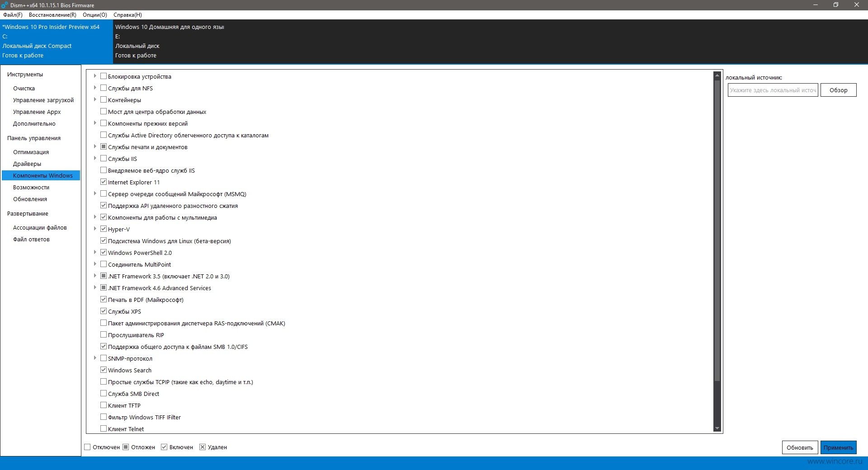Expand .NET Framework 4.6 Advanced Services node

[x=95, y=287]
